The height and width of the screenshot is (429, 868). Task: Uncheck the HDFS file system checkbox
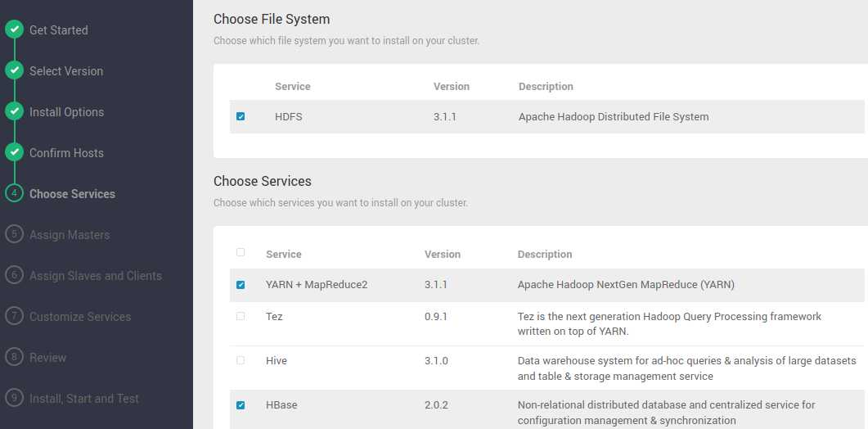[x=241, y=117]
